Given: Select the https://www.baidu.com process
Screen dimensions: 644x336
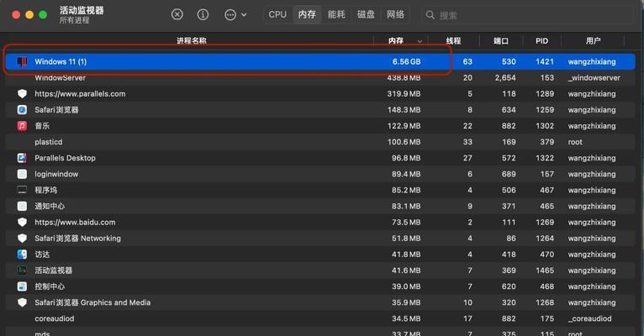Looking at the screenshot, I should [75, 222].
